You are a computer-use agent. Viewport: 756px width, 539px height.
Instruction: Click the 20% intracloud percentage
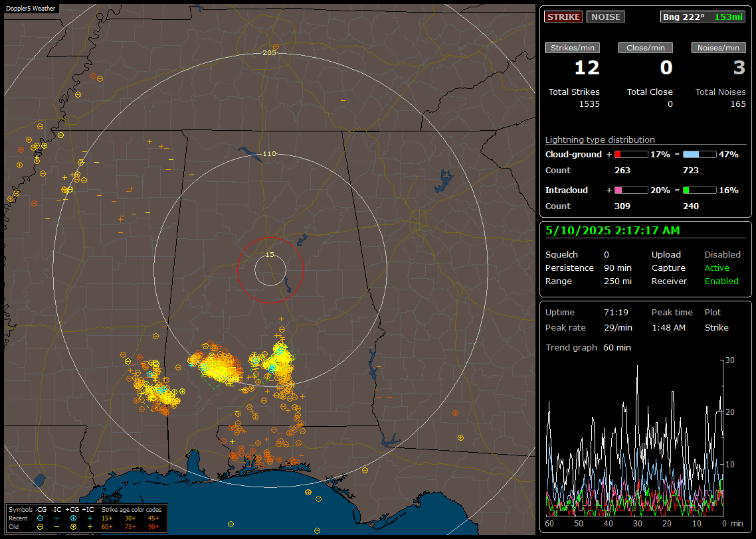click(660, 191)
